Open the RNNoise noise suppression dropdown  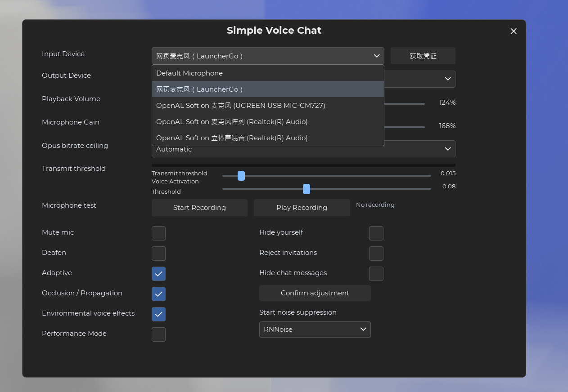(x=315, y=330)
